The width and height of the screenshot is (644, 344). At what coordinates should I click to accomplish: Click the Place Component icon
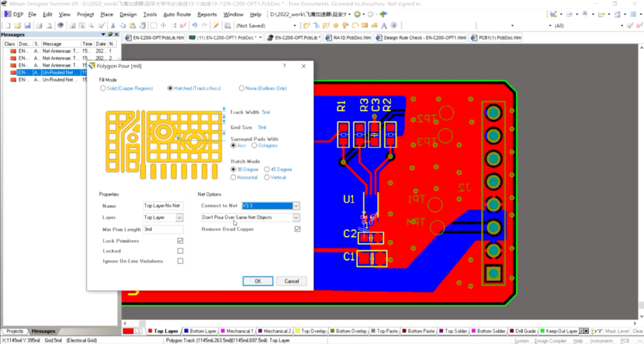pos(394,26)
